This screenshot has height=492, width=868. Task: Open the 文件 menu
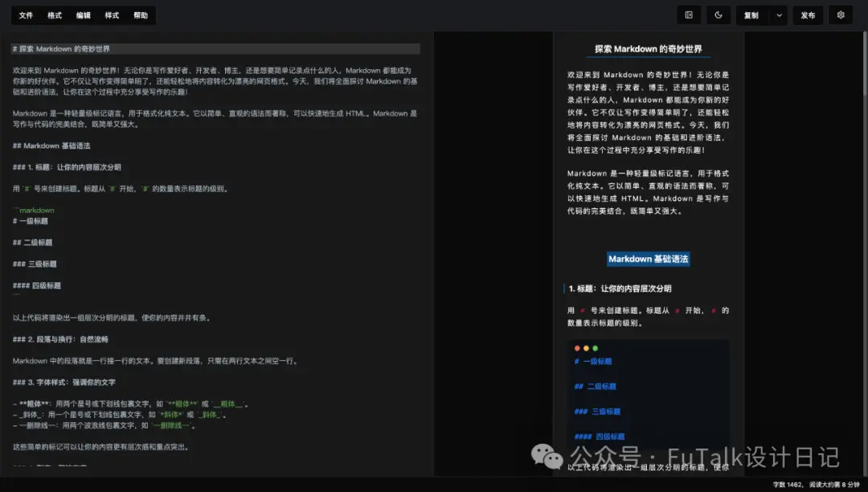(x=26, y=15)
